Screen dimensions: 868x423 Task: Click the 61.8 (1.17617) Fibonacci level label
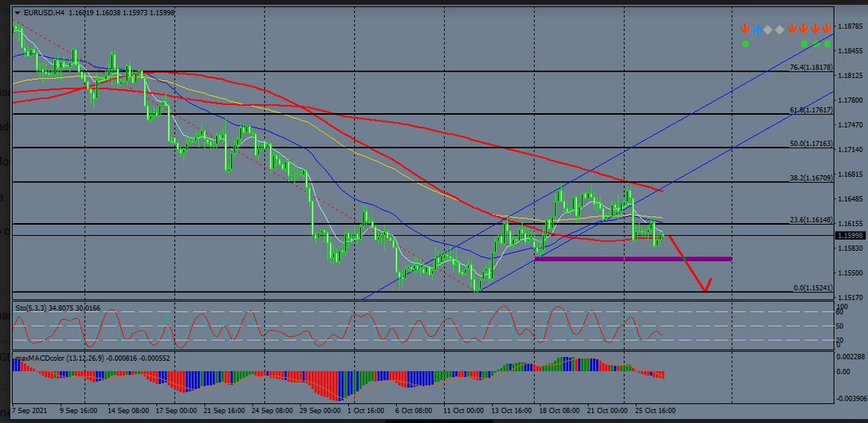tap(811, 111)
